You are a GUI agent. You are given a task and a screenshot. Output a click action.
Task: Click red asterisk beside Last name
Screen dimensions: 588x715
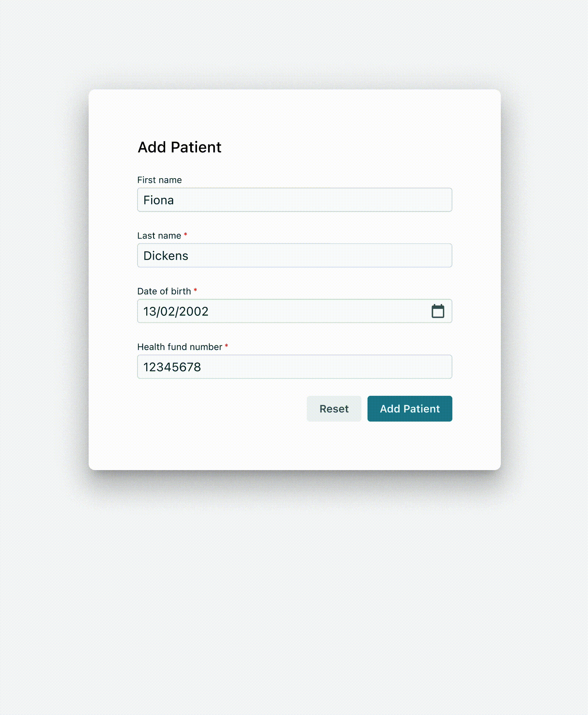click(186, 235)
